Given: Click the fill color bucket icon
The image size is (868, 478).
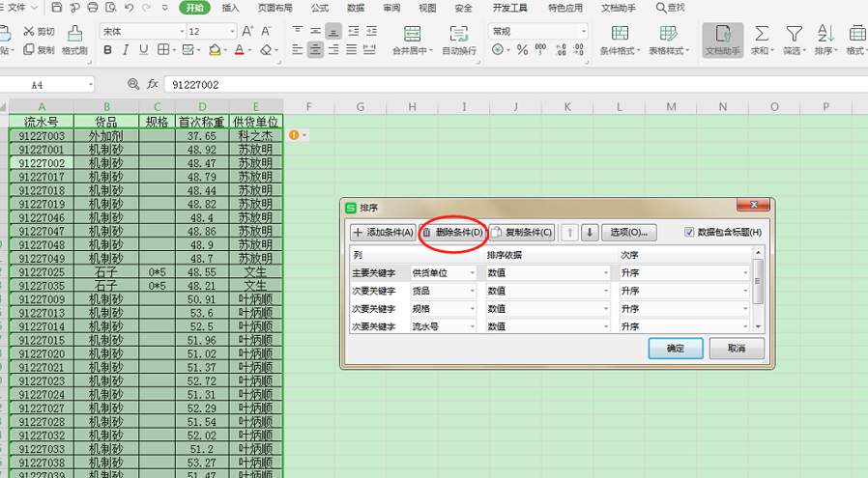Looking at the screenshot, I should click(x=215, y=50).
